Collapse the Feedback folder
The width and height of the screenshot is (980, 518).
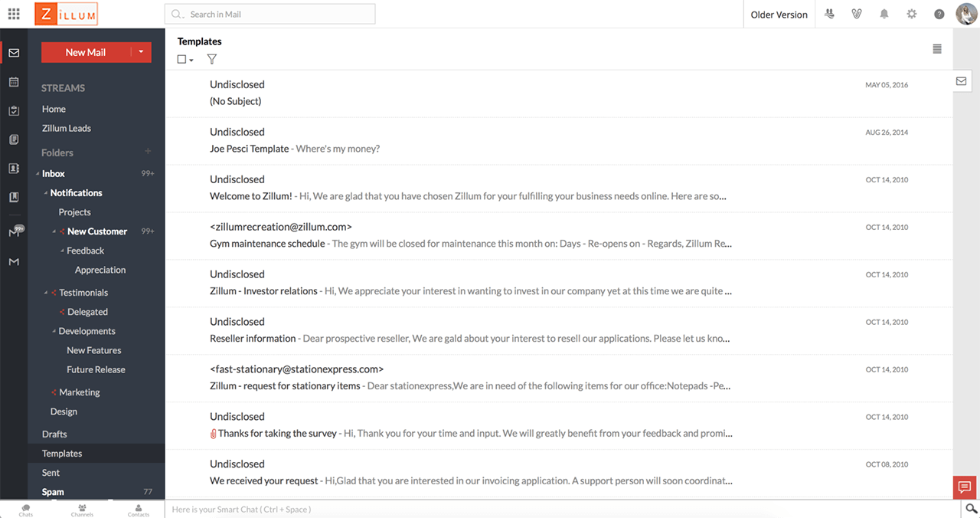(x=62, y=251)
